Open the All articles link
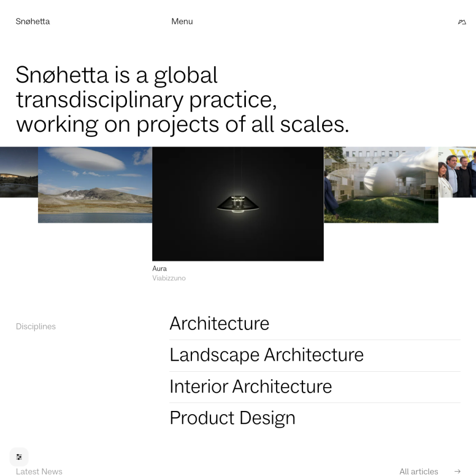 419,471
